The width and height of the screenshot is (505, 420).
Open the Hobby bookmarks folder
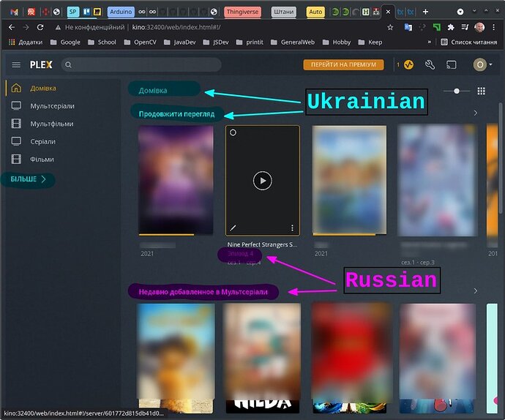click(337, 42)
